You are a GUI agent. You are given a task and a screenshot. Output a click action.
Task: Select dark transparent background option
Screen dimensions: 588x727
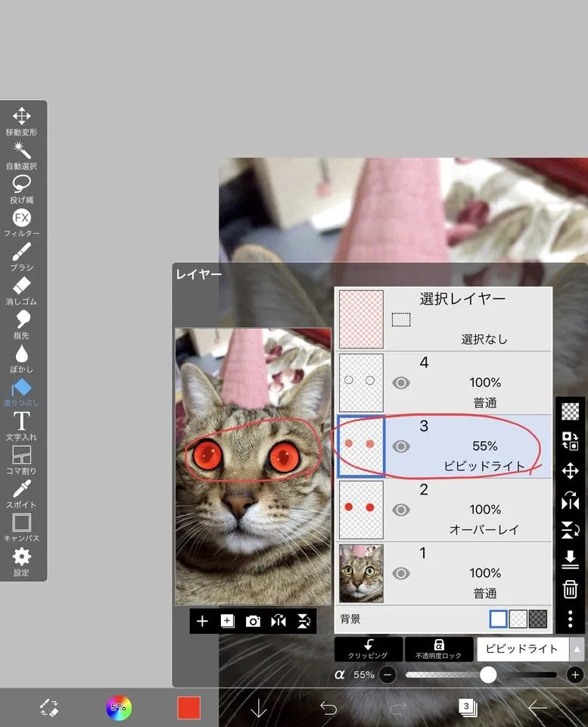(538, 619)
